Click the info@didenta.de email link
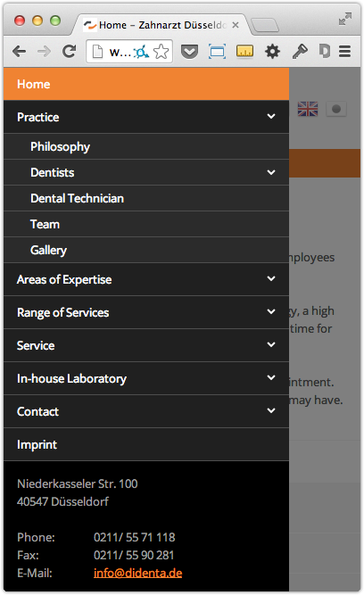Screen dimensions: 364x595 point(137,573)
